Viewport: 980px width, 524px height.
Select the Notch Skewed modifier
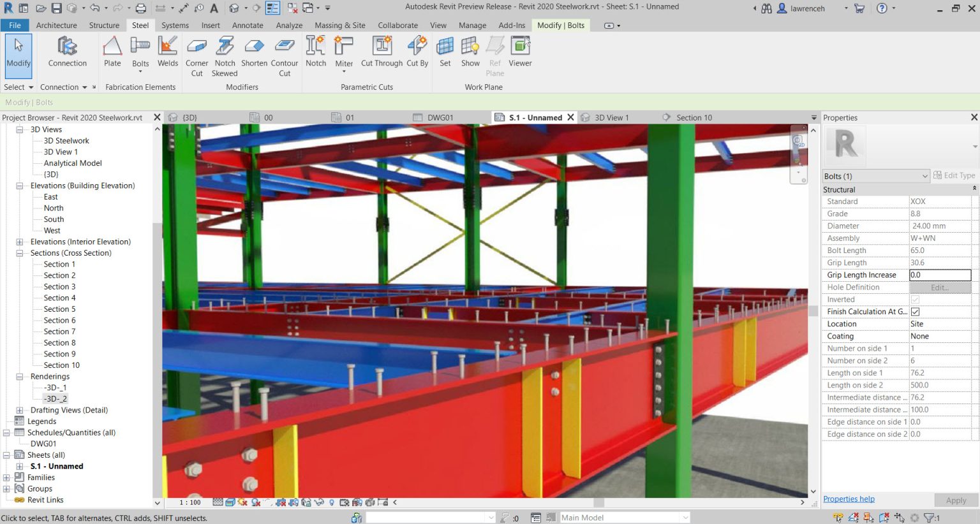coord(225,57)
